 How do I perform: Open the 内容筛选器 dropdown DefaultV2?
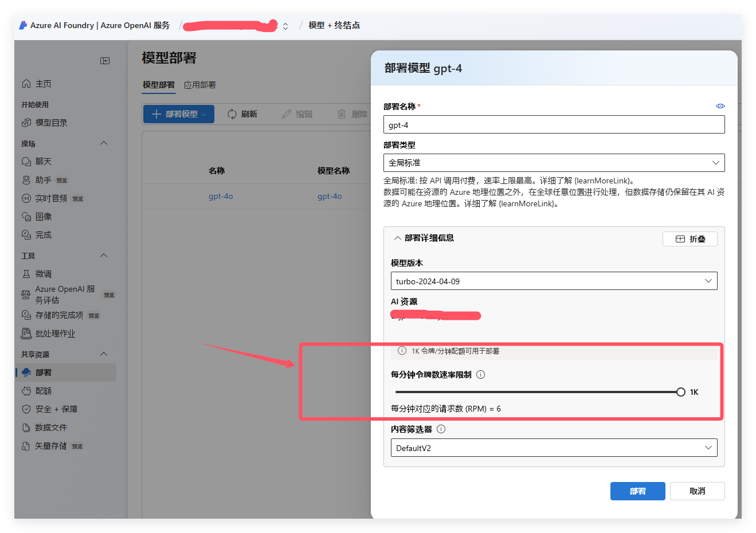tap(554, 448)
